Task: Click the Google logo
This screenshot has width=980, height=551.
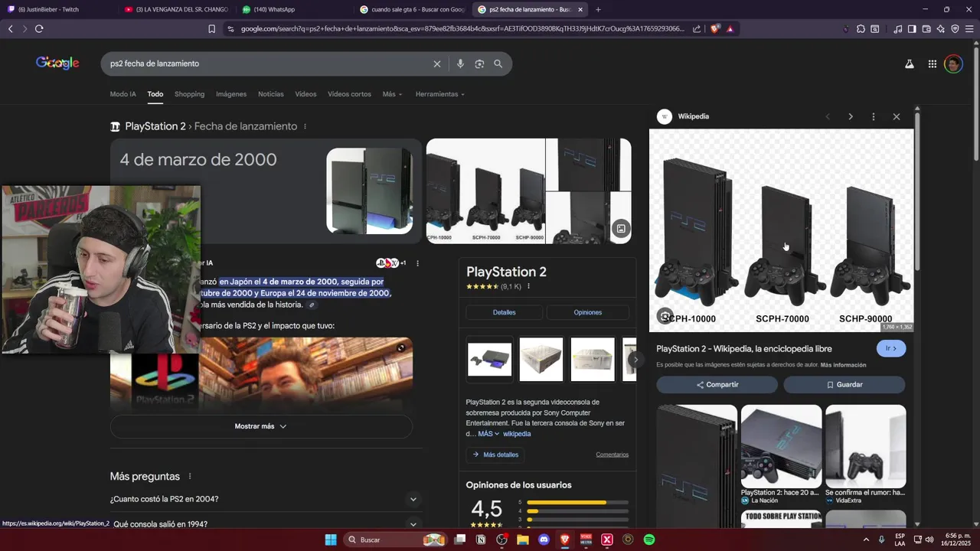Action: point(57,64)
